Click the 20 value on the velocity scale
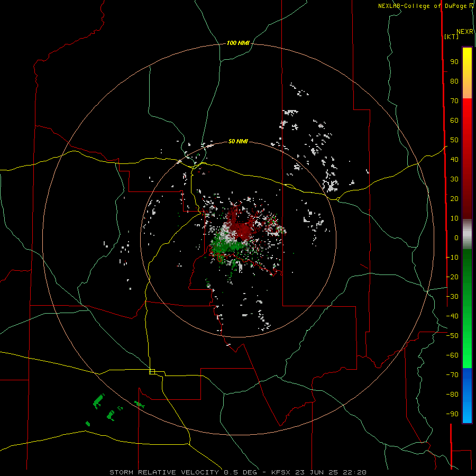The width and height of the screenshot is (476, 476). tap(454, 198)
